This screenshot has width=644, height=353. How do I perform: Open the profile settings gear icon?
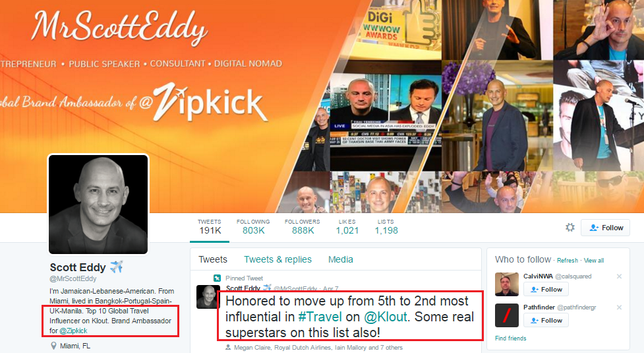[x=570, y=227]
